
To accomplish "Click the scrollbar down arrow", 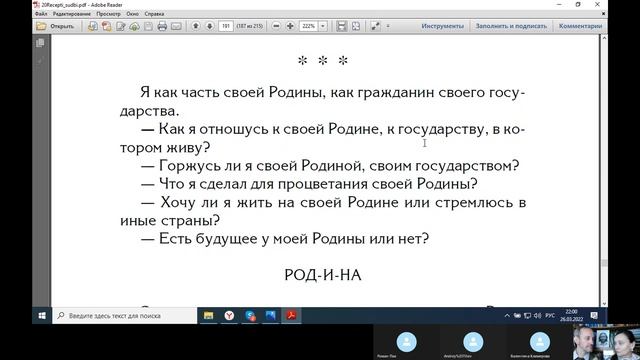I will [604, 304].
